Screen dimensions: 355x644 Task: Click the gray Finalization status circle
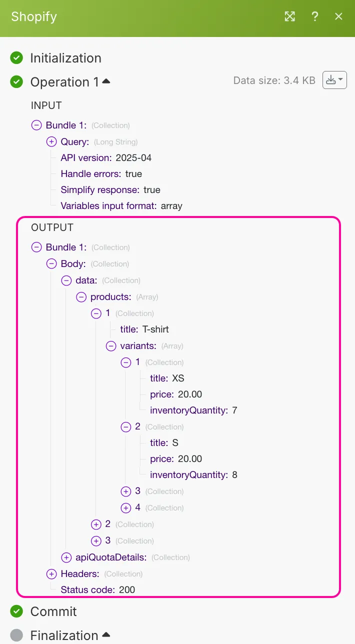(x=16, y=635)
